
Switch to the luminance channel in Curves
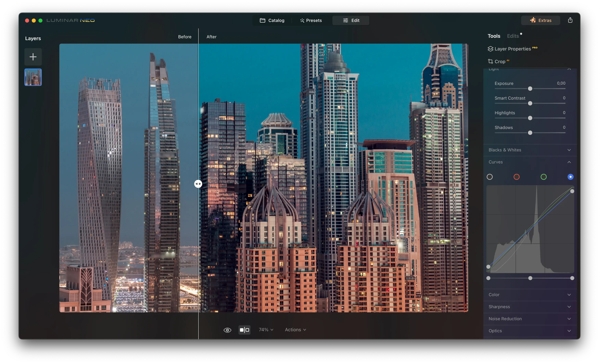(x=490, y=177)
